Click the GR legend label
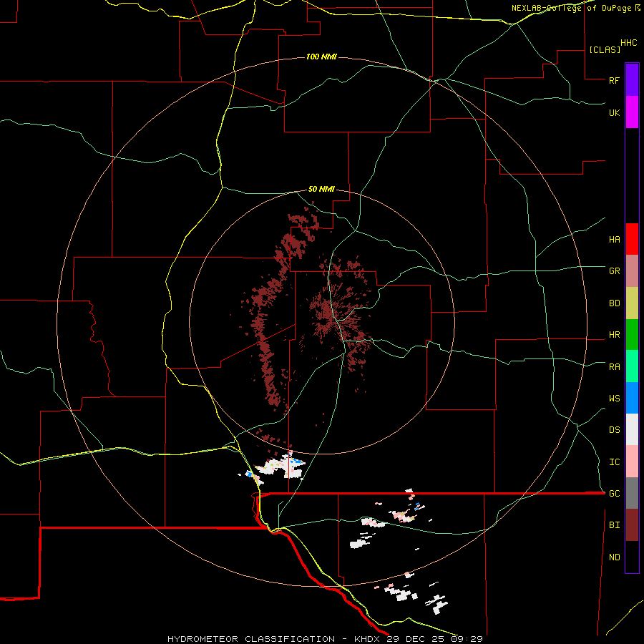The width and height of the screenshot is (644, 644). click(614, 271)
